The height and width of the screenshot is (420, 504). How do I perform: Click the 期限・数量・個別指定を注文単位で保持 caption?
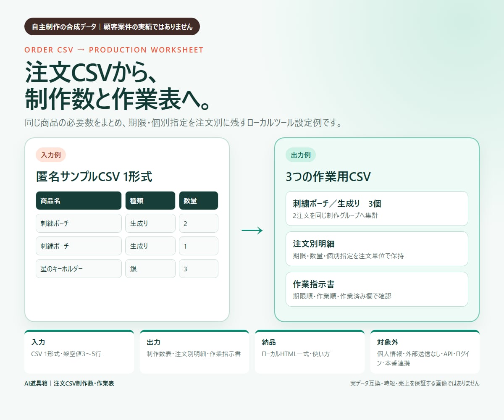348,256
